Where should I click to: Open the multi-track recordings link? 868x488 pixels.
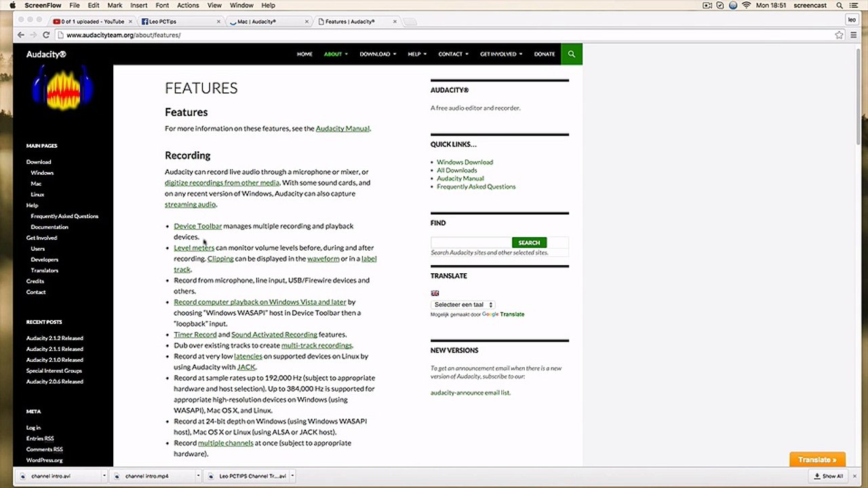[317, 345]
